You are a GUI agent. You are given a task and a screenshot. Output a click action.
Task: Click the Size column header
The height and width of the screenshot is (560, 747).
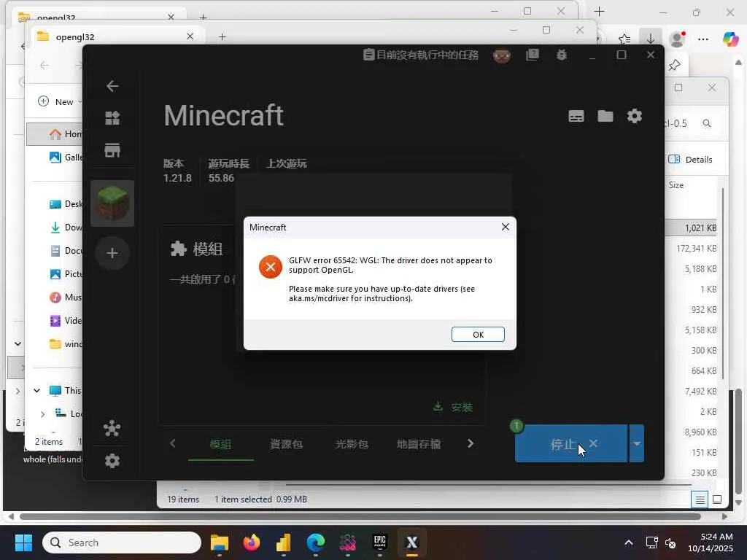point(676,184)
